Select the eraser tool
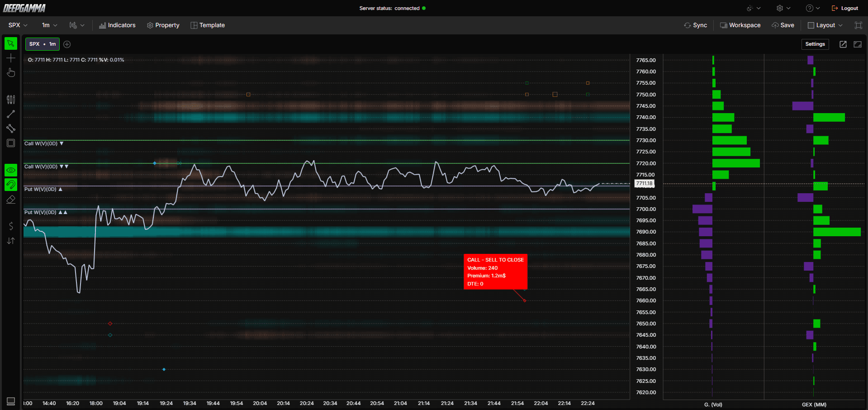The height and width of the screenshot is (410, 868). (x=11, y=199)
